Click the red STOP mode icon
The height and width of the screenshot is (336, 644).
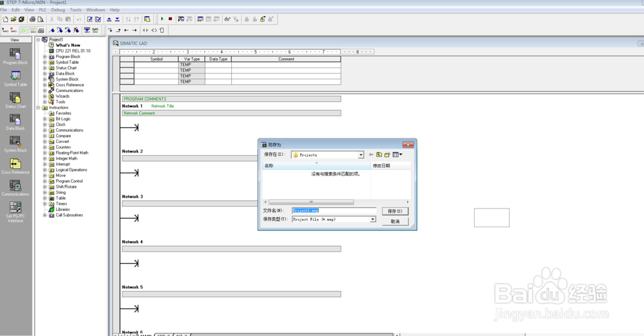coord(171,19)
